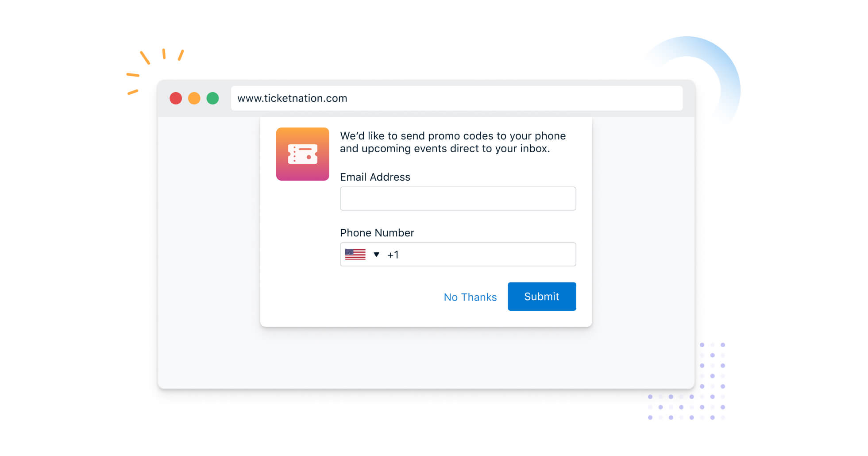Click the promo codes message text
This screenshot has width=868, height=456.
coord(453,142)
